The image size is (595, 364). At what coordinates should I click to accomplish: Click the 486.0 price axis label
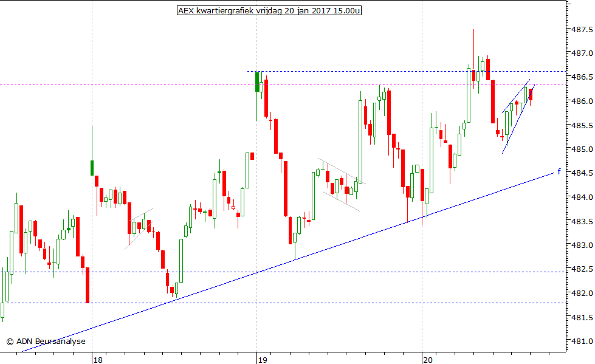click(x=582, y=101)
